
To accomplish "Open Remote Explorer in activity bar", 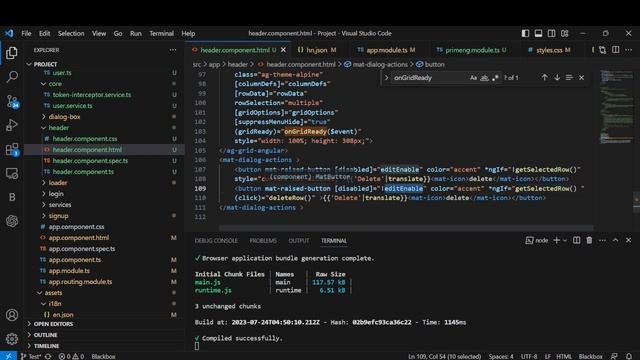I will pos(12,173).
